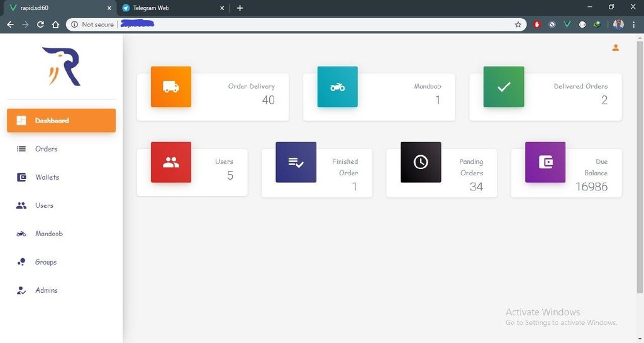Click the globe extension icon in toolbar
Screen dimensions: 644x343
[597, 24]
